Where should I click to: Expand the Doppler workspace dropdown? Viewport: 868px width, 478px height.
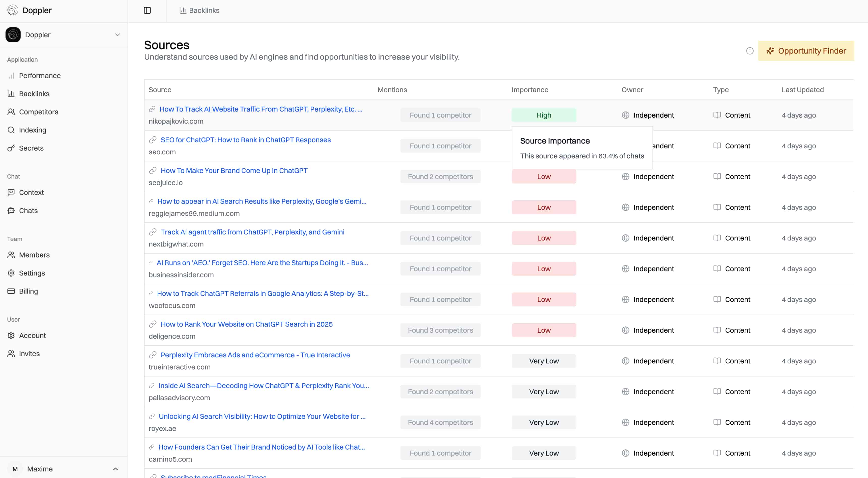tap(117, 35)
